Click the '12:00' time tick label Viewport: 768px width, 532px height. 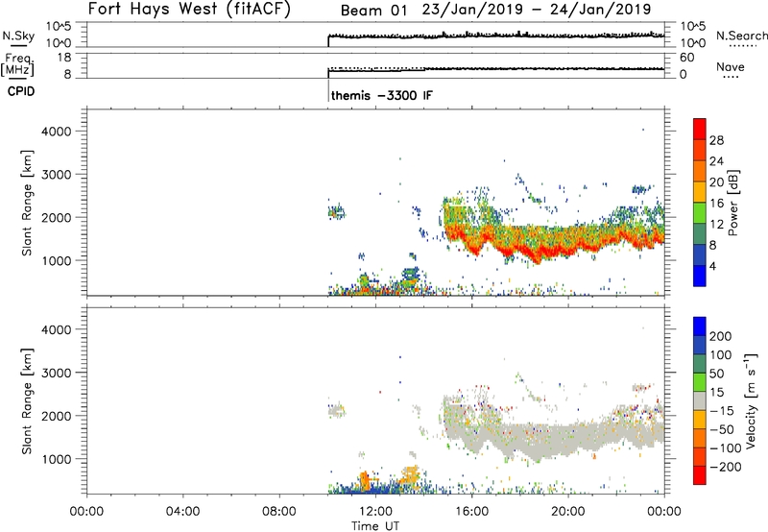coord(375,512)
